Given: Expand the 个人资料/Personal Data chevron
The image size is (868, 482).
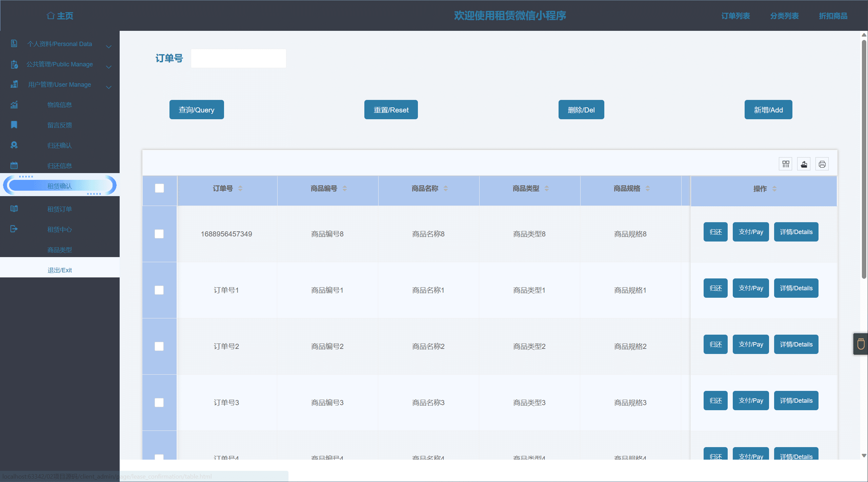Looking at the screenshot, I should coord(109,46).
